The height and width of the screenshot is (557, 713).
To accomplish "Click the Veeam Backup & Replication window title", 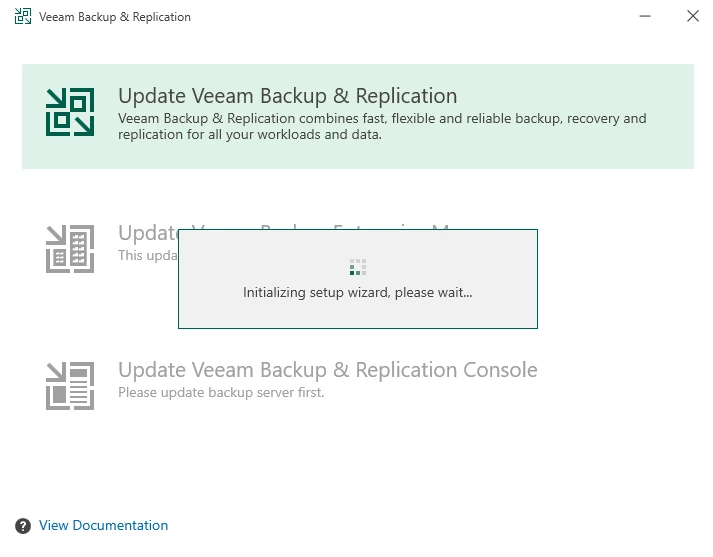I will [115, 17].
